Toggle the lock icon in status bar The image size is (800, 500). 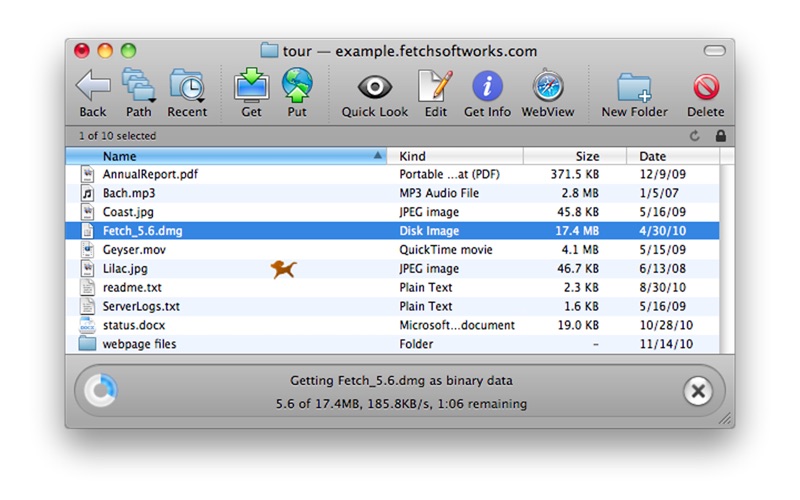[720, 136]
